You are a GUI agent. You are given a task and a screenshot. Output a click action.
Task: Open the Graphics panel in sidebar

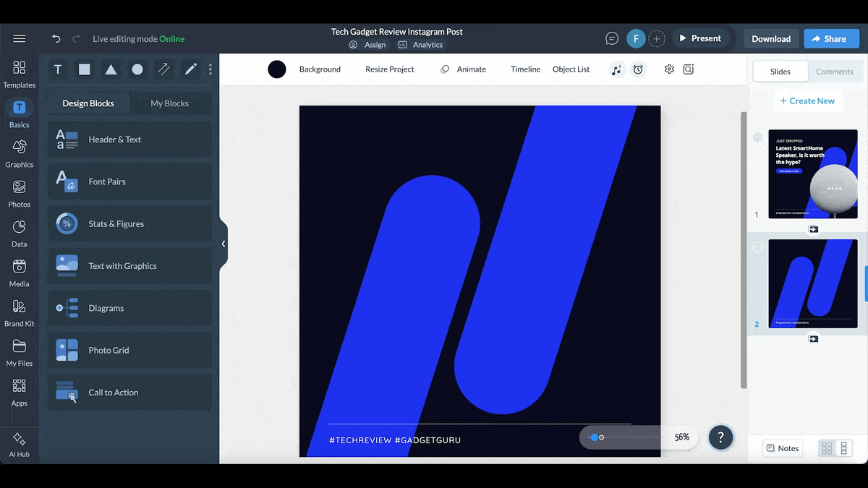(20, 153)
